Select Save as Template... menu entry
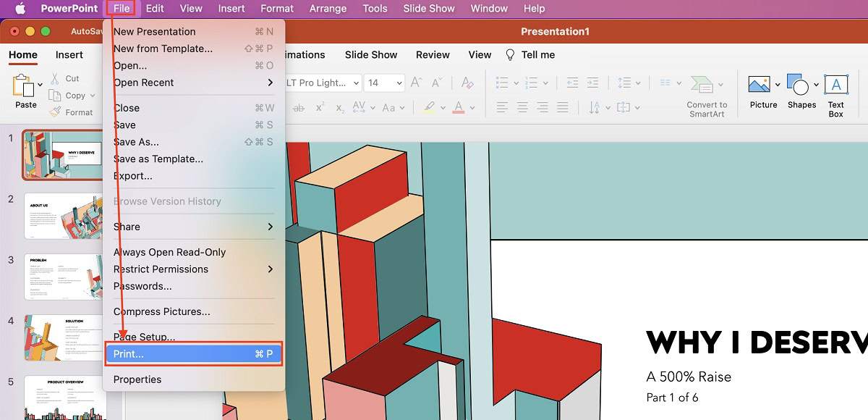868x420 pixels. pyautogui.click(x=158, y=159)
